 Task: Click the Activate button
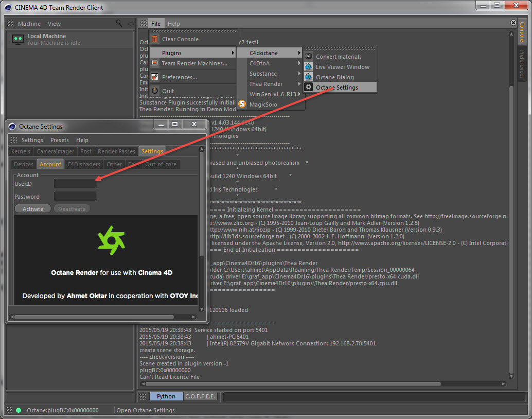(x=33, y=209)
